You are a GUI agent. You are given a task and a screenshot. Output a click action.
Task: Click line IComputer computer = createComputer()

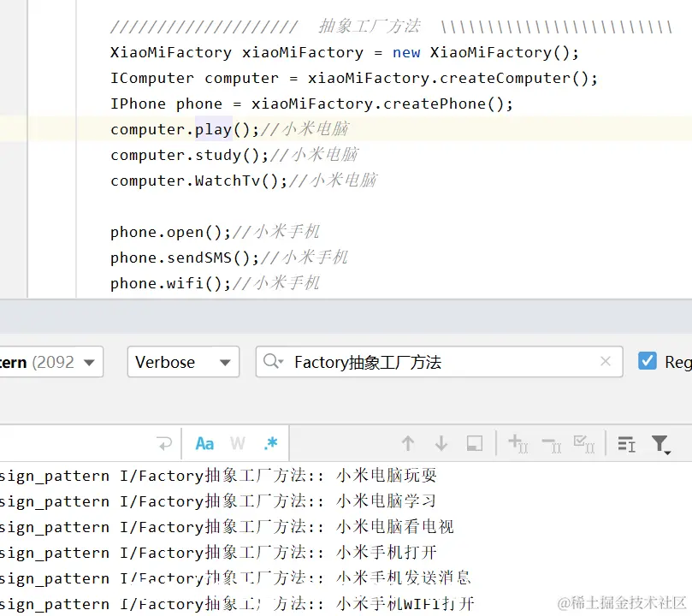point(354,78)
